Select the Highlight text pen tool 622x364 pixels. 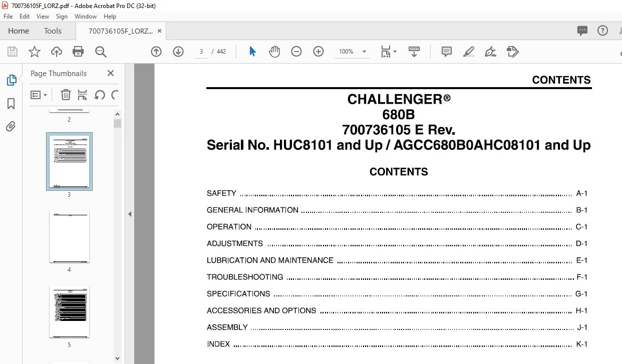pos(469,52)
